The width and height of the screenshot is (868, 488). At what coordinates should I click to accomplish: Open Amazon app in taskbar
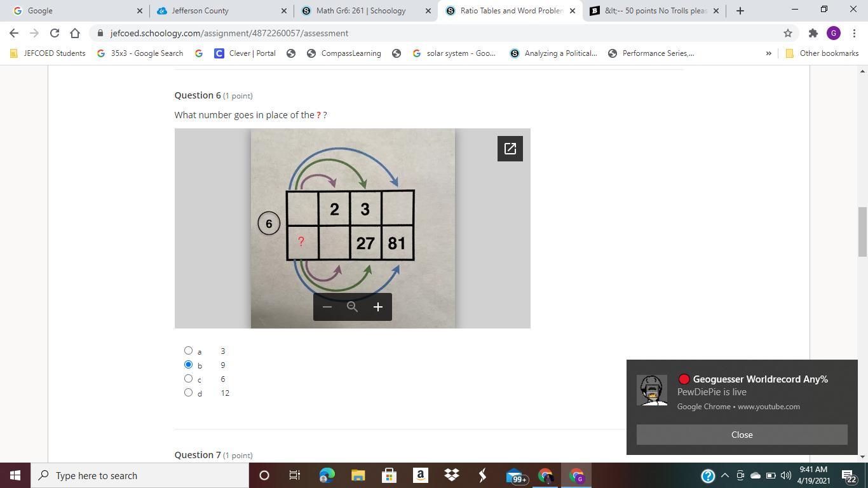420,475
